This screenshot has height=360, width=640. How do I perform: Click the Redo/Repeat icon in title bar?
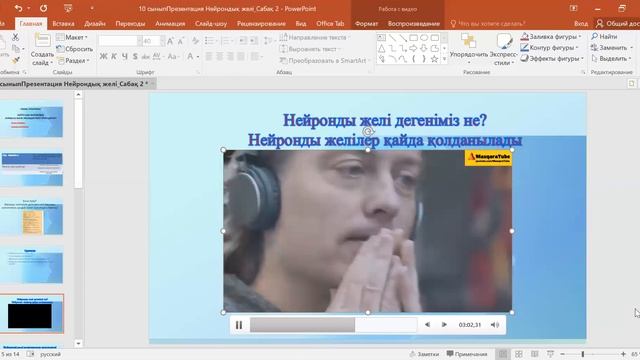[x=43, y=8]
